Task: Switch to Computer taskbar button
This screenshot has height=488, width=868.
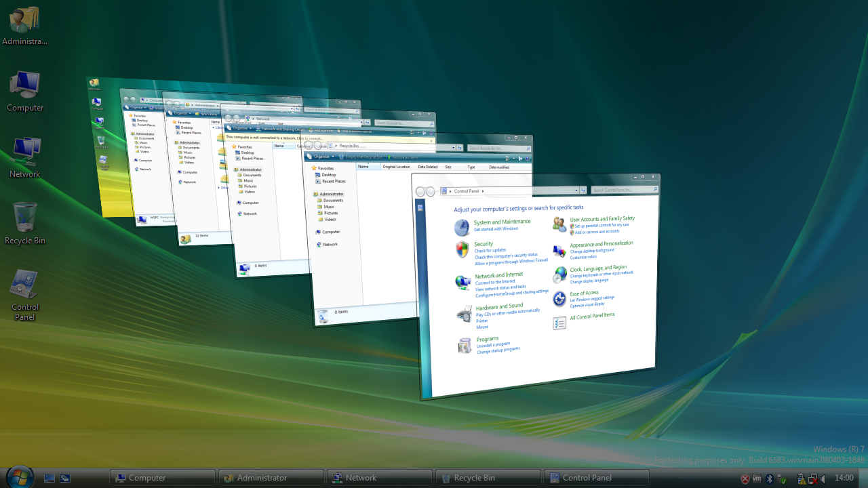Action: (163, 478)
